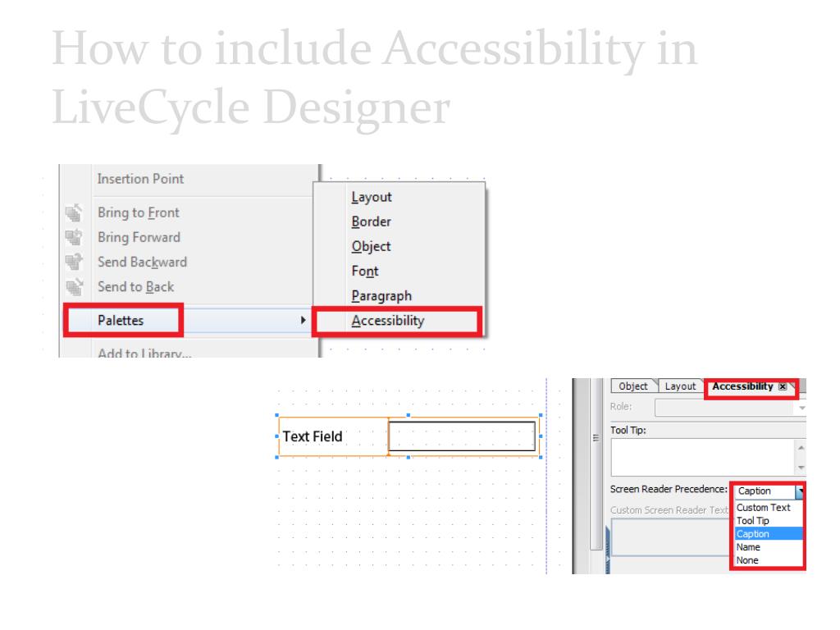
Task: Click the Tool Tip label
Action: coord(628,430)
